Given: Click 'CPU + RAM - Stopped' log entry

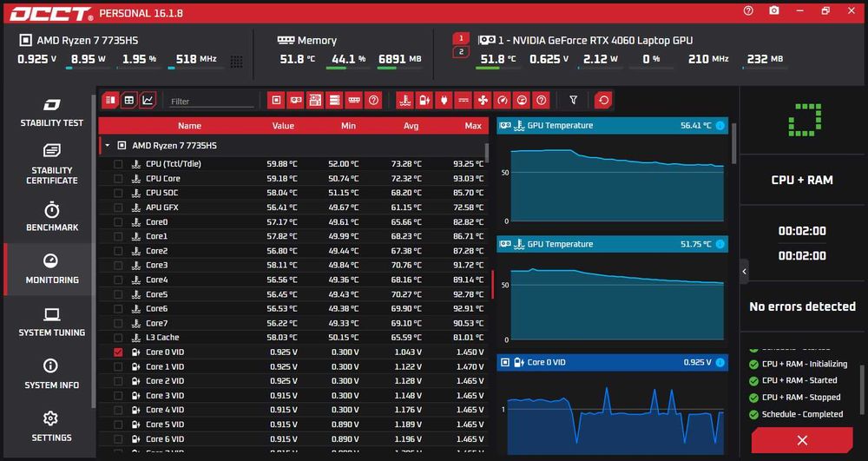Looking at the screenshot, I should (800, 398).
